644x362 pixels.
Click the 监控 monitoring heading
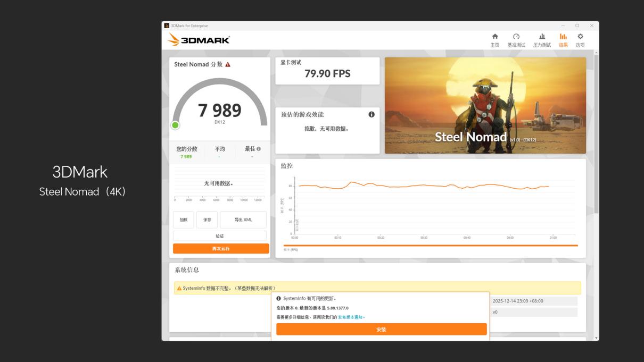[x=287, y=166]
